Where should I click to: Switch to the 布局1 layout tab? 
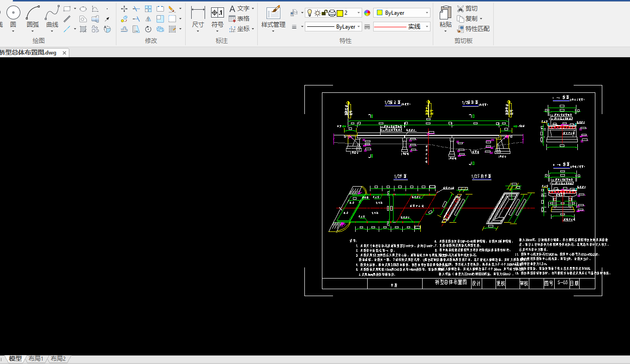click(x=36, y=359)
